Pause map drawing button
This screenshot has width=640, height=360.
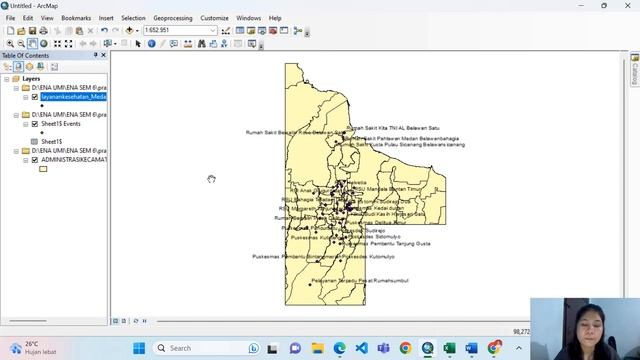[x=144, y=321]
